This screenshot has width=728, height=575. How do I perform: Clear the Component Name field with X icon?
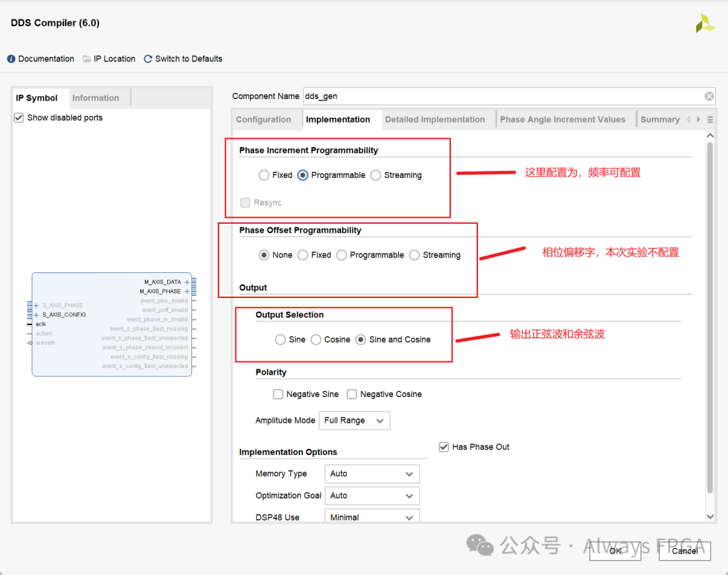tap(709, 96)
